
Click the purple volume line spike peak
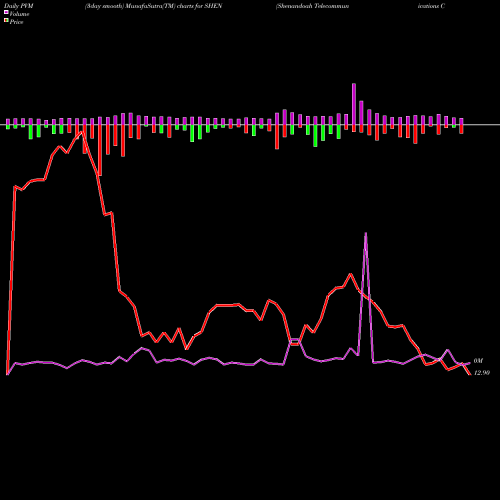[x=366, y=233]
